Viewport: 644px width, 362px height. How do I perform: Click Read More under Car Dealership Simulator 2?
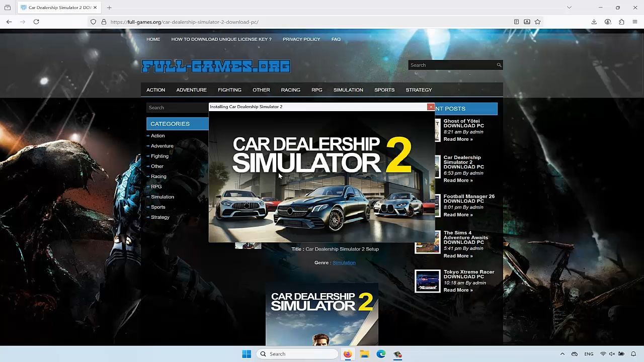[x=458, y=180]
